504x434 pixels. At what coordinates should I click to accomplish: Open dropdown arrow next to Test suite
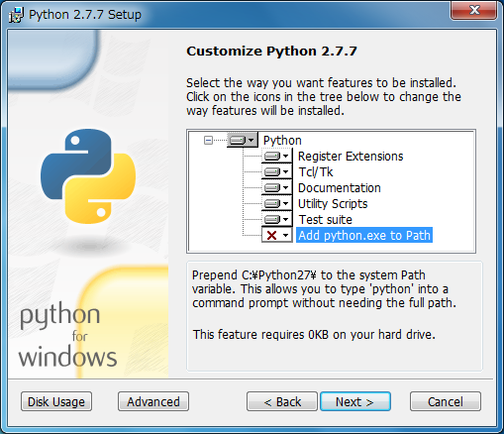pyautogui.click(x=286, y=220)
